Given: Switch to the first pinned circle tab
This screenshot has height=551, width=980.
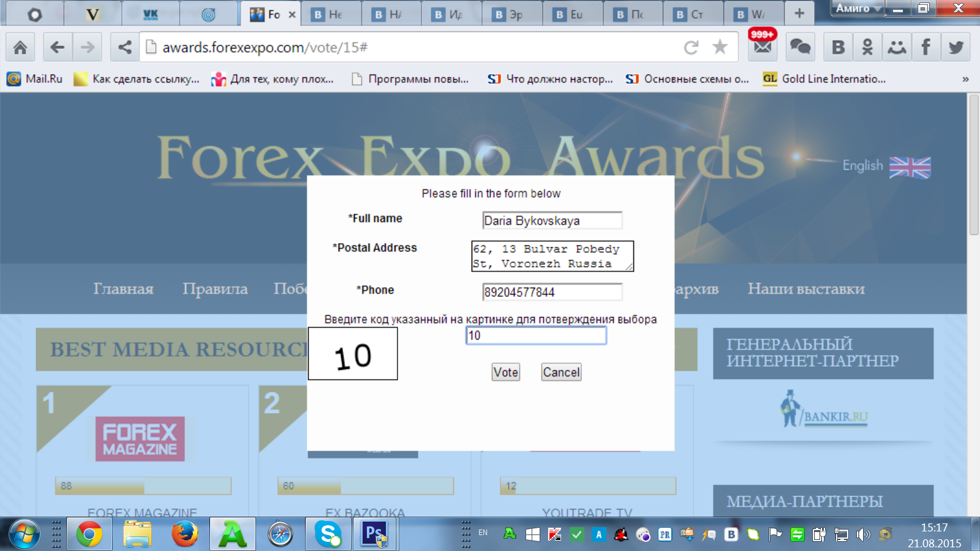Looking at the screenshot, I should pos(35,14).
